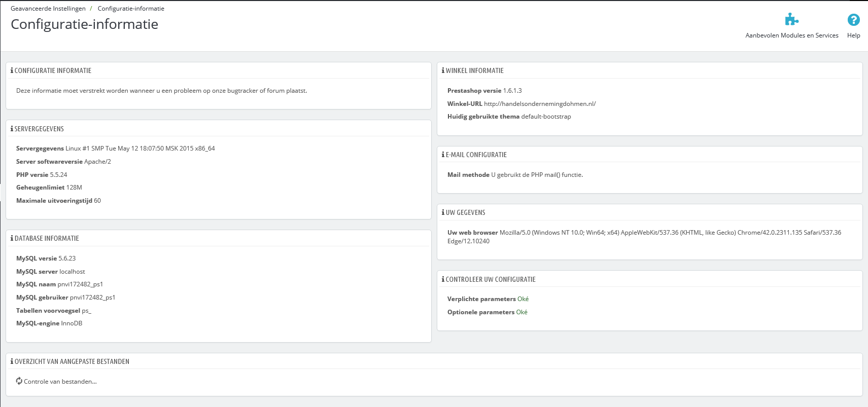Click the puzzle piece modules icon
Screen dimensions: 868x407
[791, 20]
